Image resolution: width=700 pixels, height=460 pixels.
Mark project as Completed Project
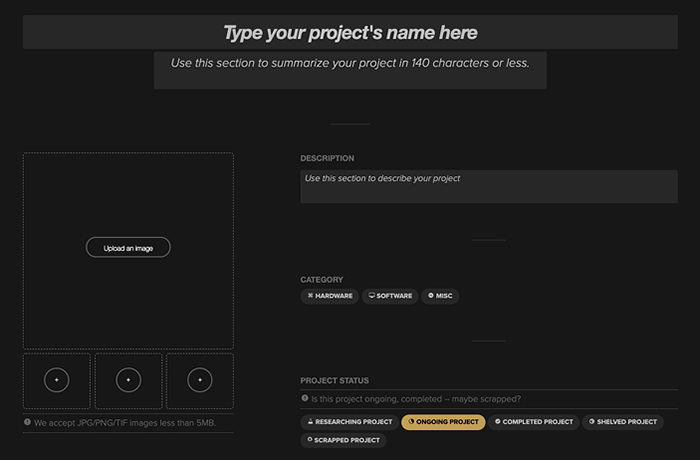click(x=534, y=422)
